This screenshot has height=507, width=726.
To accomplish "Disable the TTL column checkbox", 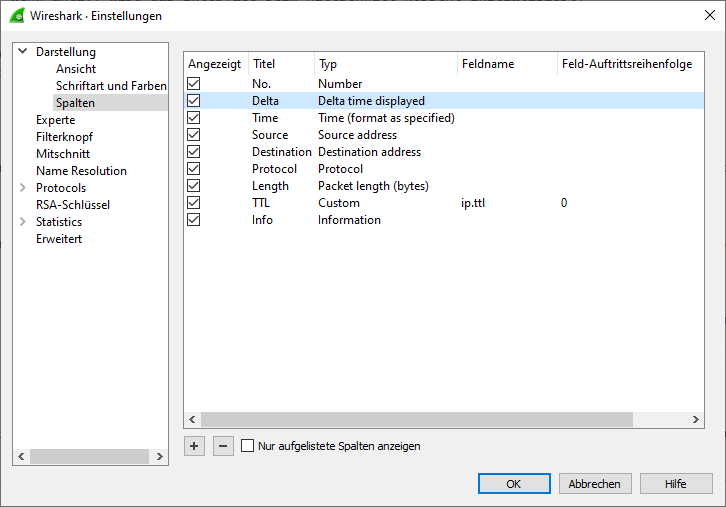I will 194,202.
